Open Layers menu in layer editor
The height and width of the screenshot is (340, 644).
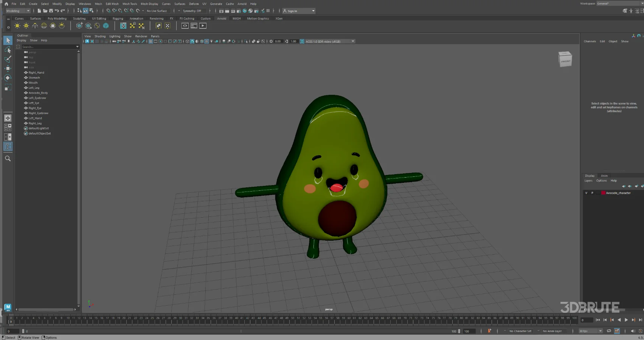tap(588, 181)
